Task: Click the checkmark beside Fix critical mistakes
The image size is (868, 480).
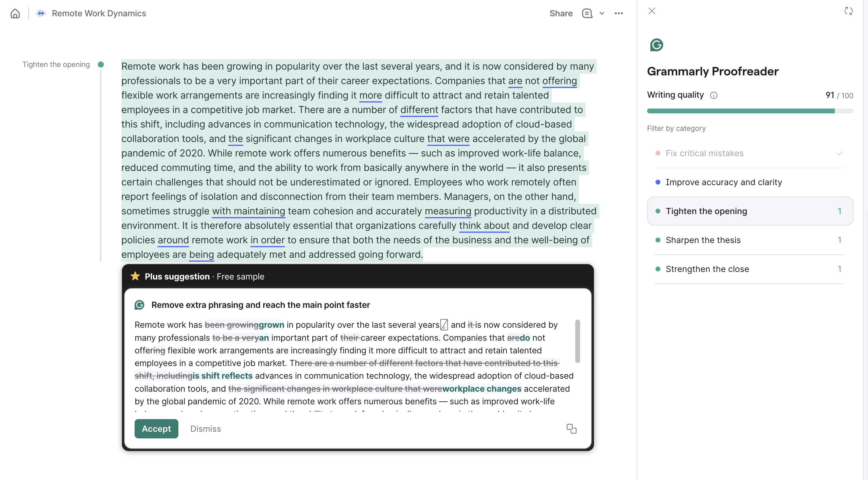Action: click(x=839, y=153)
